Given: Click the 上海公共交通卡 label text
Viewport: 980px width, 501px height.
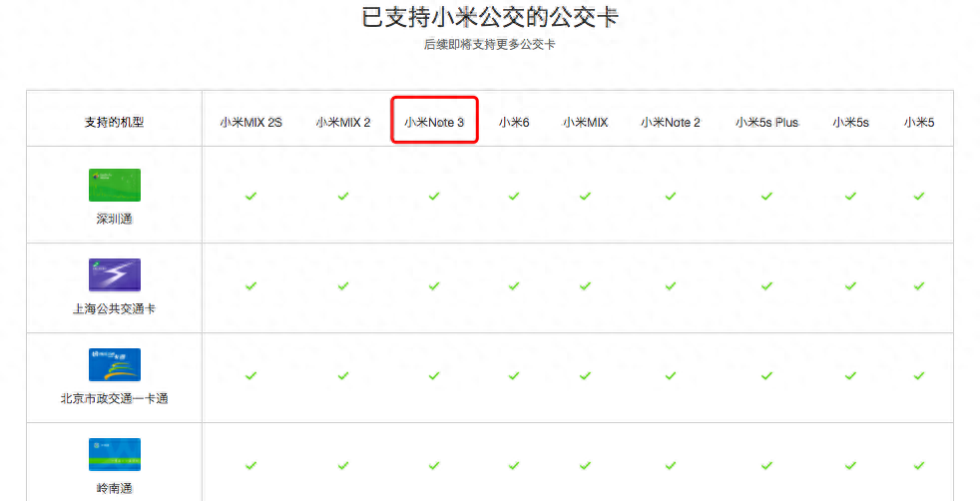Looking at the screenshot, I should 115,308.
